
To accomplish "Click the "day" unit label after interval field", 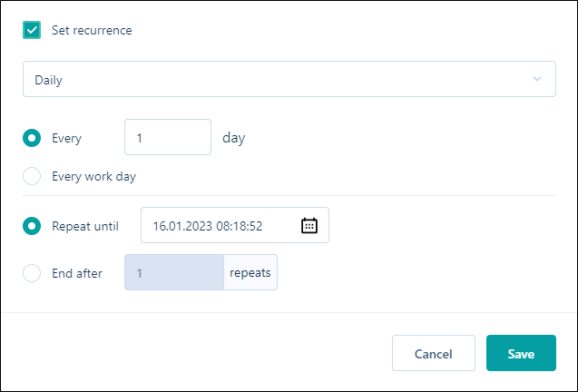I will click(233, 138).
